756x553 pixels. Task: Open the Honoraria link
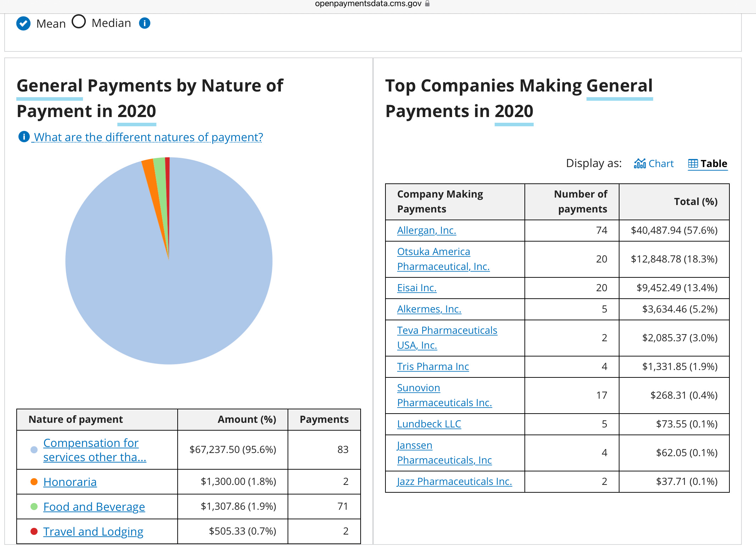(x=70, y=482)
